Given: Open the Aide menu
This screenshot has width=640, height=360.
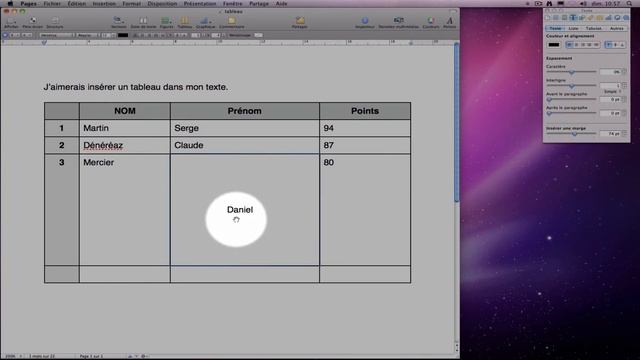Looking at the screenshot, I should coord(281,3).
